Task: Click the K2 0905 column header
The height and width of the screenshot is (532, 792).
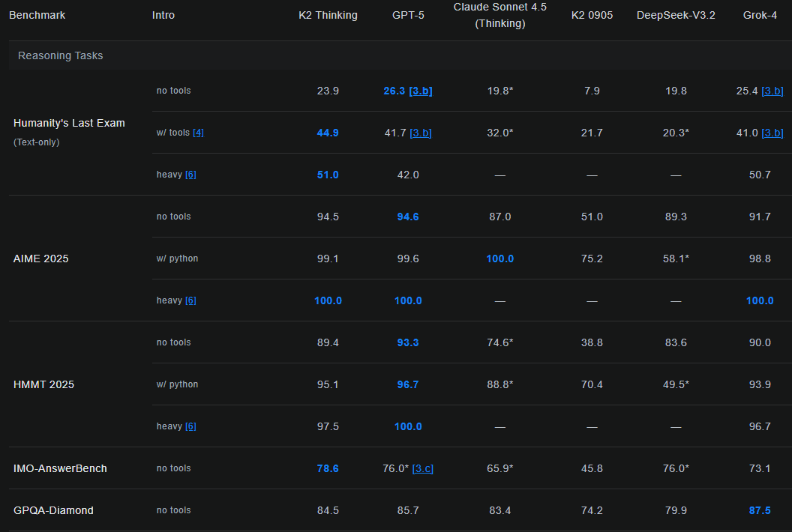Action: click(592, 15)
